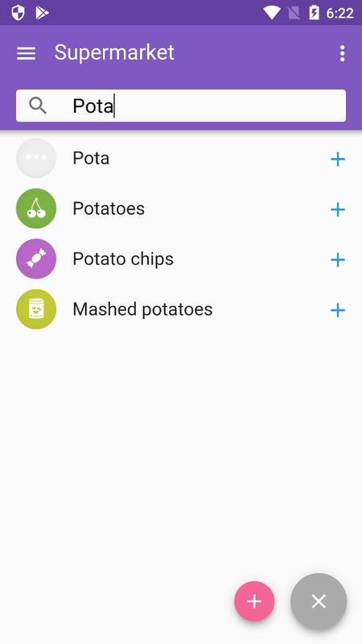The height and width of the screenshot is (644, 362).
Task: Open the three-dot overflow menu
Action: (342, 53)
